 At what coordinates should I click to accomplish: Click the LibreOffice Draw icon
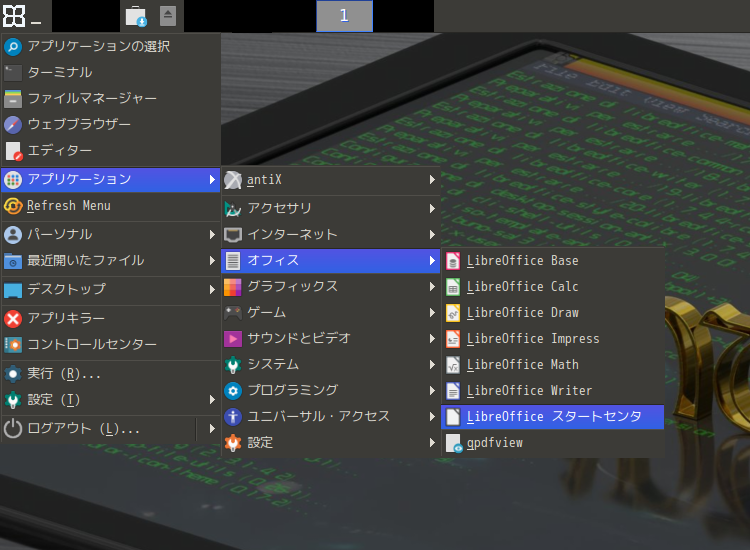(453, 313)
